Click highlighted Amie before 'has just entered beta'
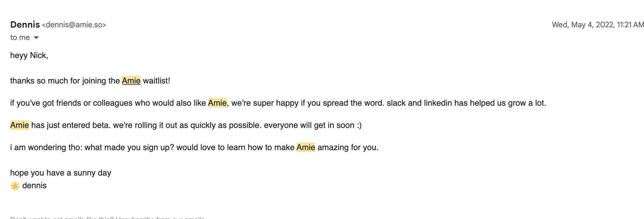644x219 pixels. (x=19, y=125)
